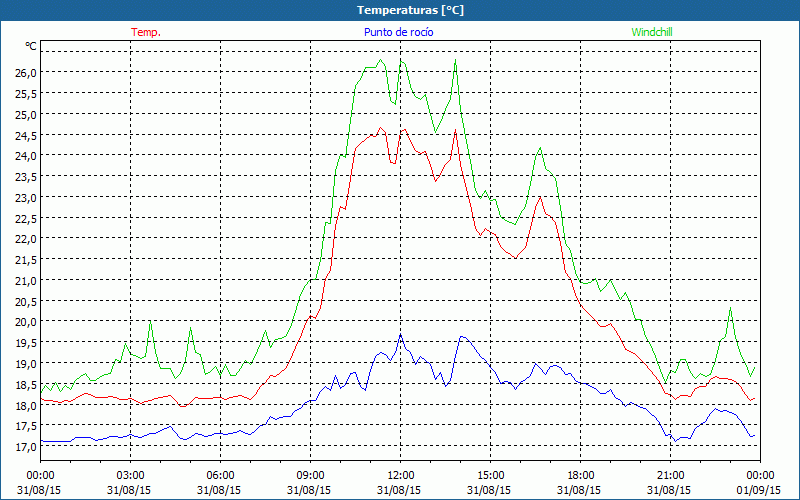800x500 pixels.
Task: Click the 15:00 time axis label
Action: click(490, 476)
